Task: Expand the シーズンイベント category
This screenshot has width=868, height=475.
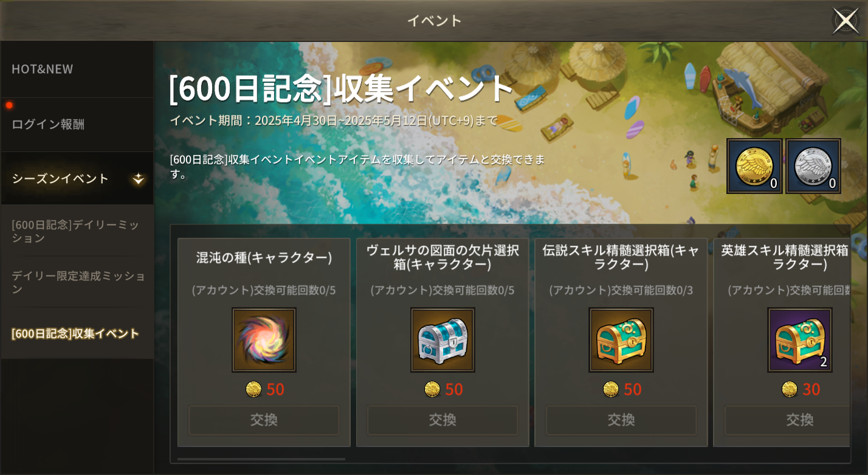Action: (77, 178)
